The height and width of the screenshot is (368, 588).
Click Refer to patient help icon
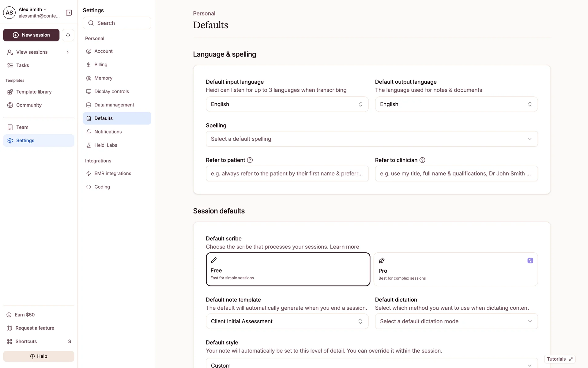(x=250, y=160)
